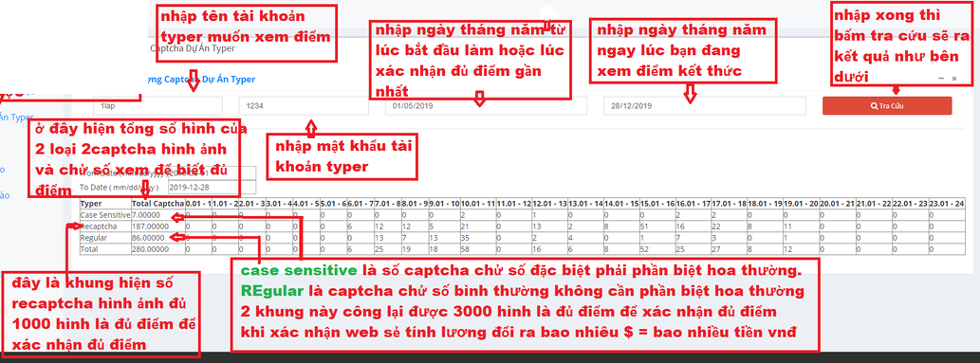The height and width of the screenshot is (363, 980).
Task: Click the red Tra Cứu search button
Action: (887, 105)
